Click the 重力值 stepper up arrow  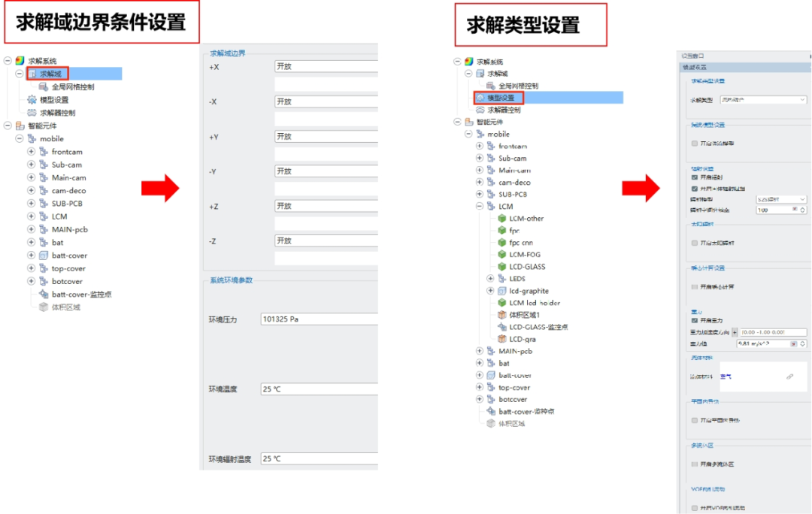[802, 340]
